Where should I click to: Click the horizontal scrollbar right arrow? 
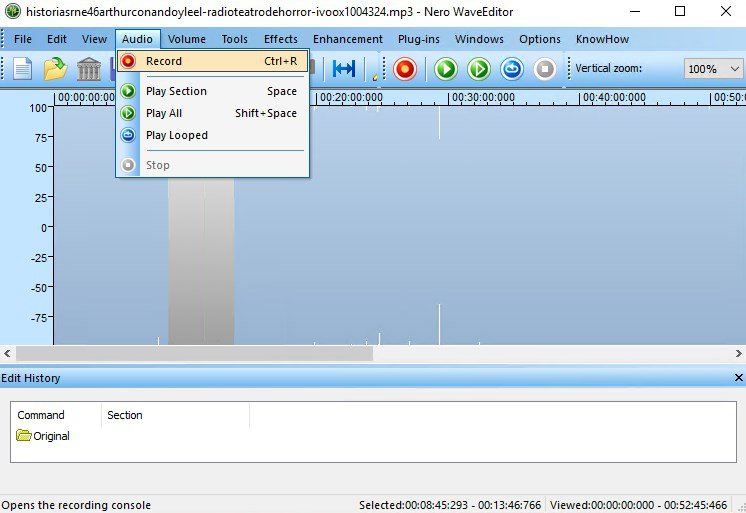[x=738, y=354]
